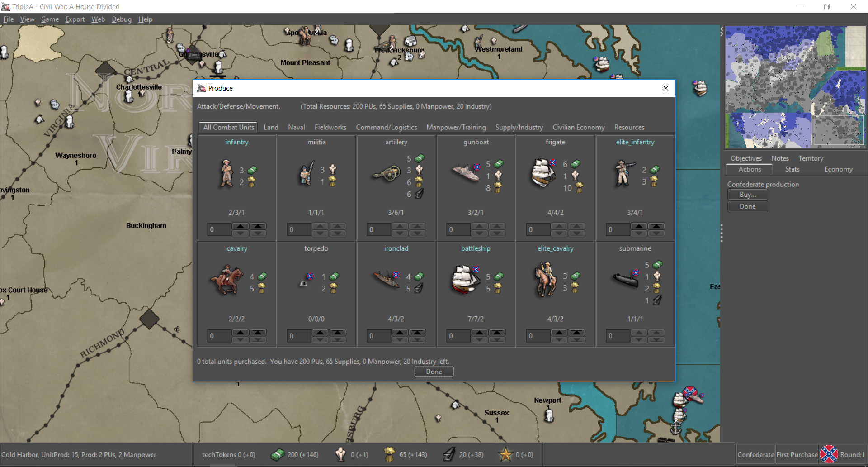Viewport: 868px width, 467px height.
Task: Click the cavalry horseman unit icon
Action: pos(227,281)
